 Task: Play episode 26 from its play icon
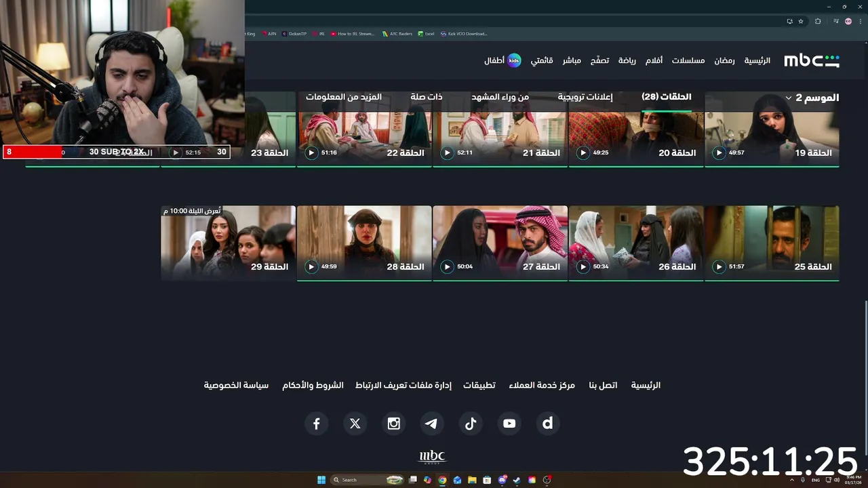pos(583,266)
